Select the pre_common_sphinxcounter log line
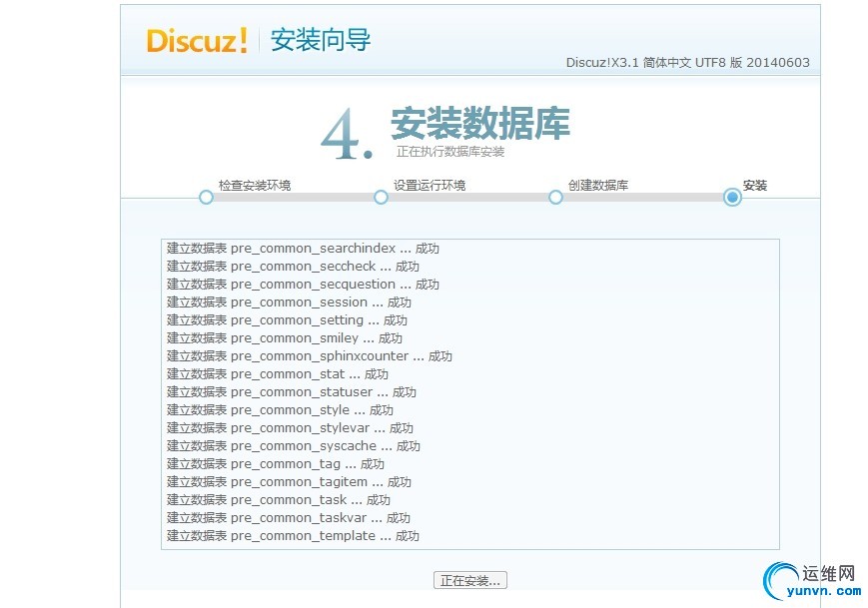This screenshot has width=868, height=608. coord(310,356)
